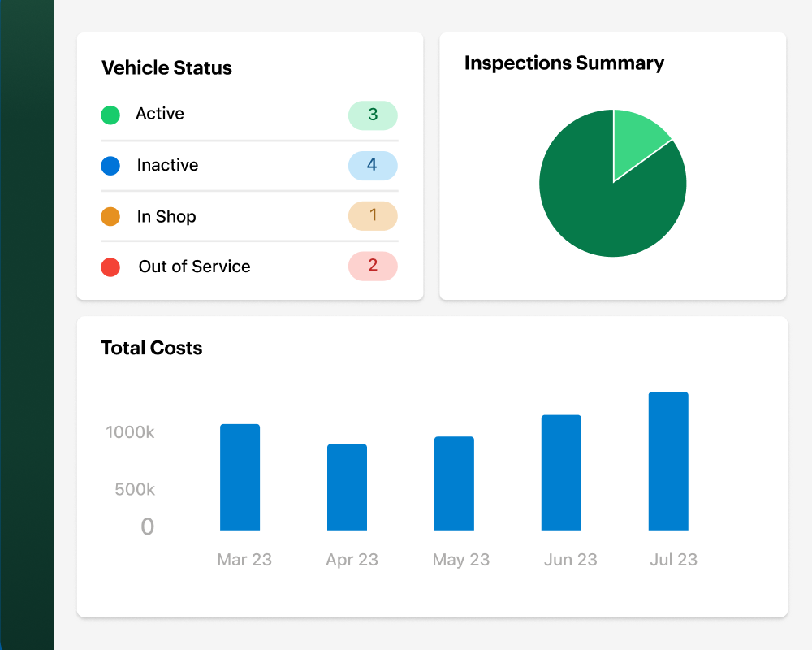Select the Mar 23 cost bar
Screen dimensions: 812x650
coord(240,478)
